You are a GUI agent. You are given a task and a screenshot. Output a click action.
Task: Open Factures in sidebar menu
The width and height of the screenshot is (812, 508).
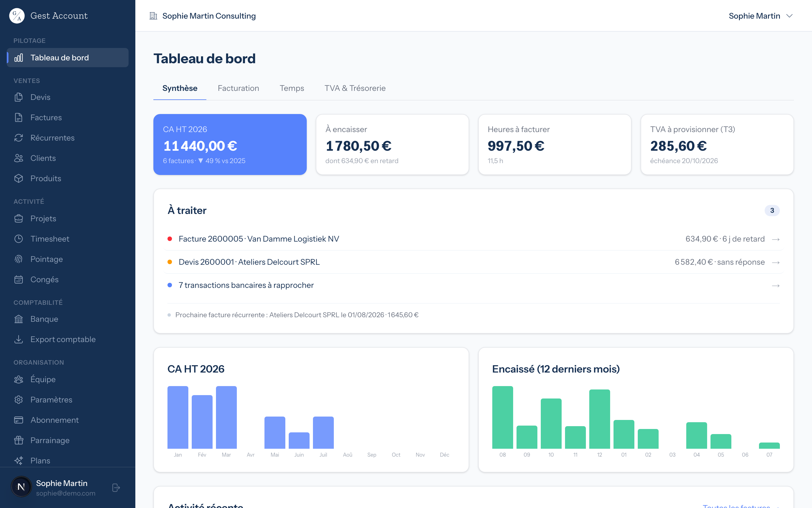(x=67, y=118)
